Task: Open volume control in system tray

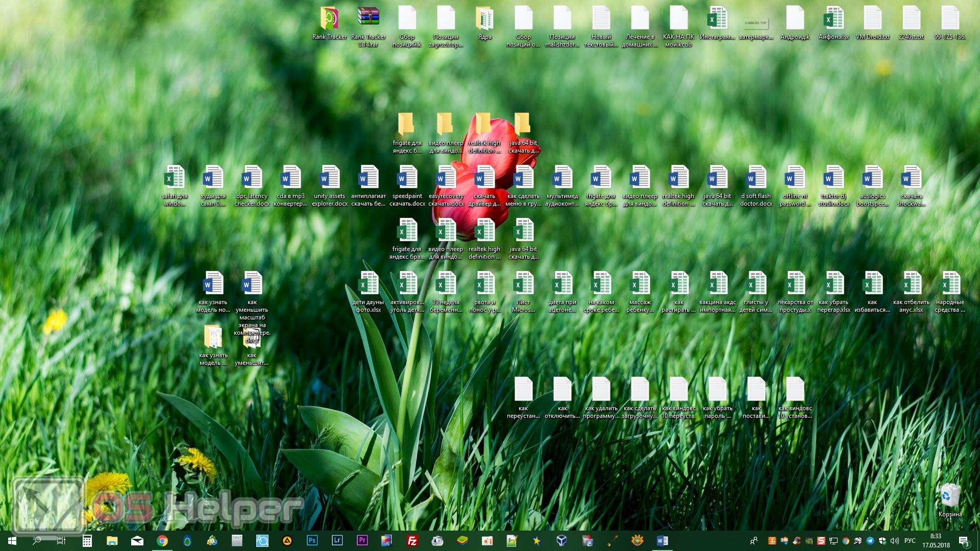Action: click(894, 541)
